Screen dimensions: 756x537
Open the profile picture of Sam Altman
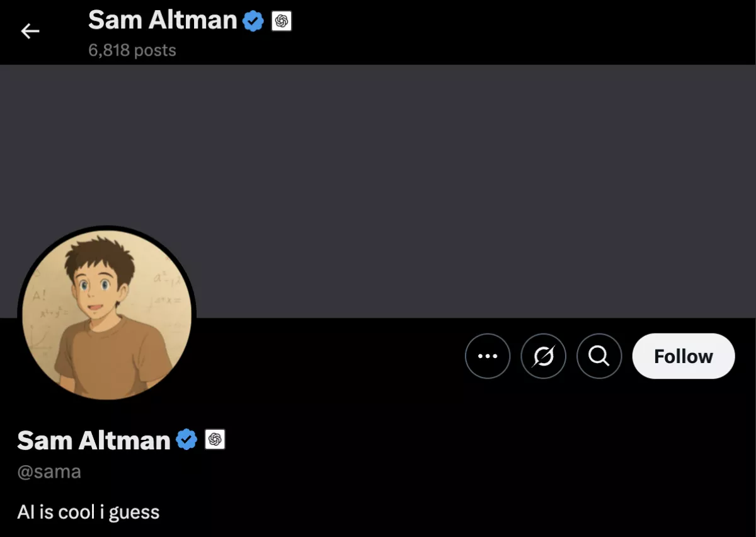click(106, 315)
